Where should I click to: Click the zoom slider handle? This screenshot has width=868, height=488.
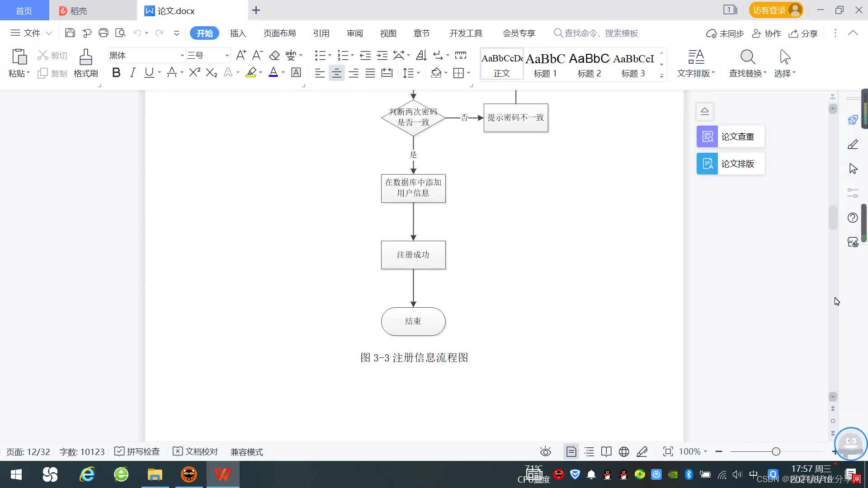click(776, 451)
